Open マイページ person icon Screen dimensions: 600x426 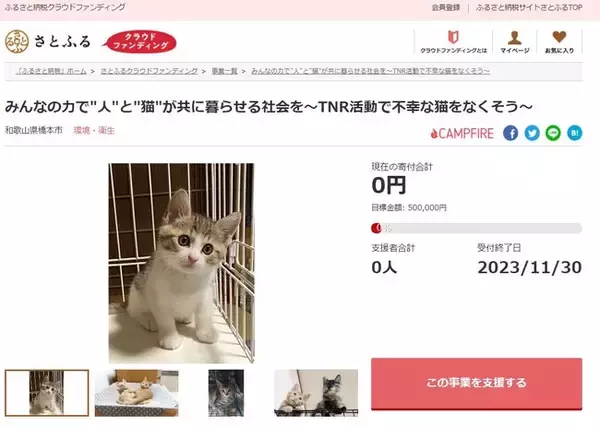[515, 38]
